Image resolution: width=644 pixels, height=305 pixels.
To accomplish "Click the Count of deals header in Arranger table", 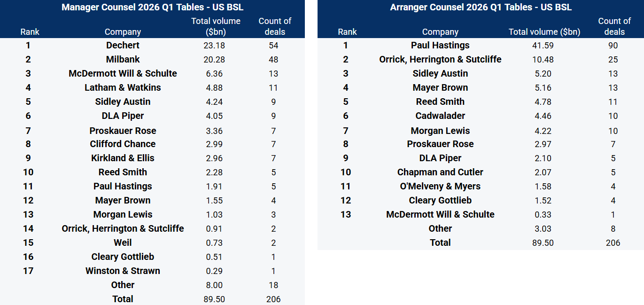I will [x=614, y=26].
